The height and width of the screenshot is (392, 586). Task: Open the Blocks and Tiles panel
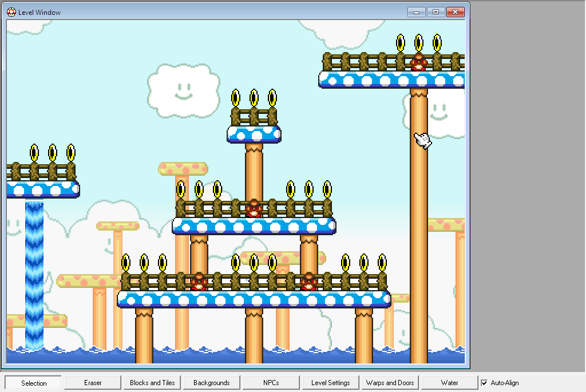pos(152,383)
